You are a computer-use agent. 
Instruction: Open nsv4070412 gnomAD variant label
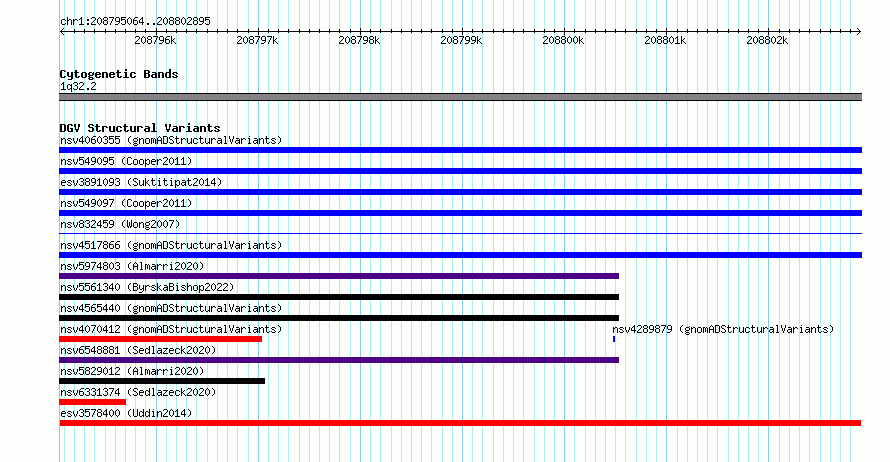171,329
